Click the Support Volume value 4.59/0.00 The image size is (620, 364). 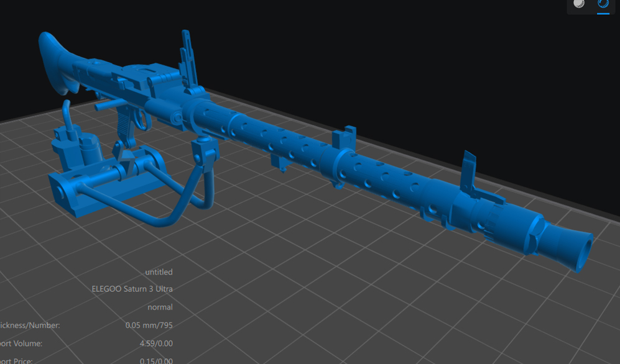(x=156, y=343)
